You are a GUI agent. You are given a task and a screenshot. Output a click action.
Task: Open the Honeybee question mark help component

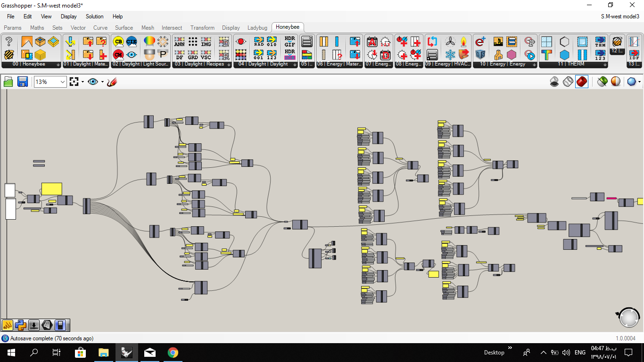tap(8, 42)
